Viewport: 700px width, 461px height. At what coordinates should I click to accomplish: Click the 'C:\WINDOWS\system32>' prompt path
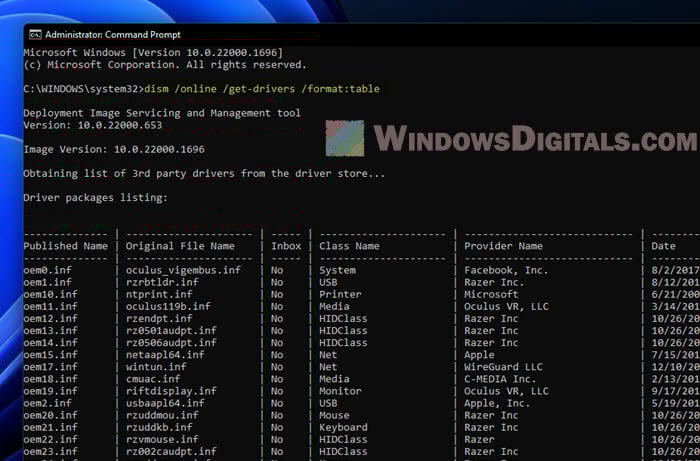click(x=83, y=89)
